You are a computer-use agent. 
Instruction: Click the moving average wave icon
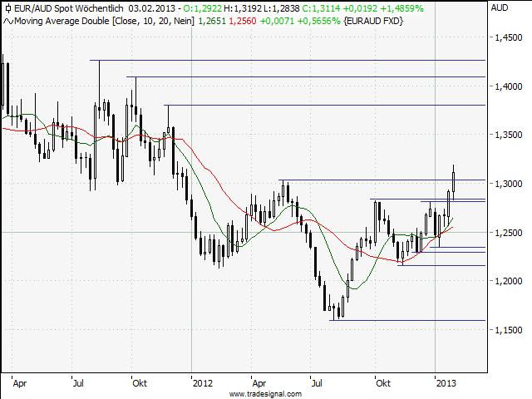pyautogui.click(x=8, y=22)
